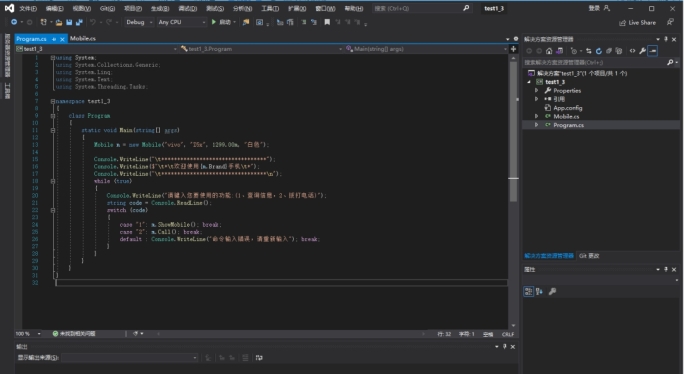Click the property pages wrench in Properties panel
This screenshot has height=374, width=684.
(x=552, y=292)
